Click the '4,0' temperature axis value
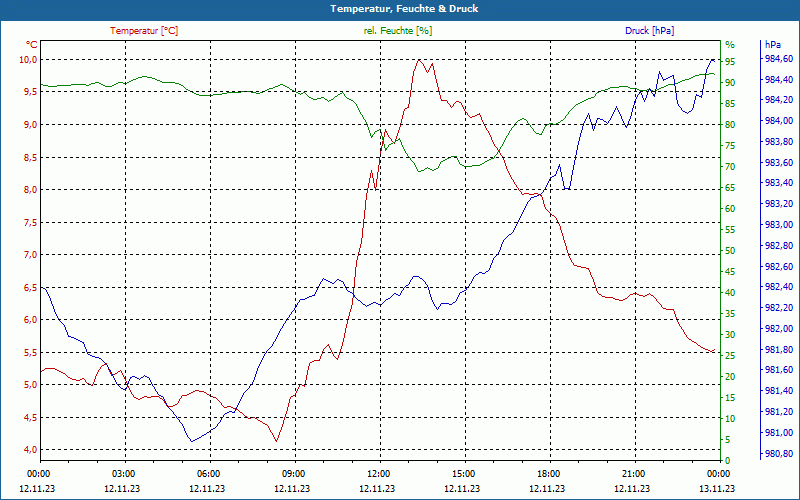 coord(31,449)
